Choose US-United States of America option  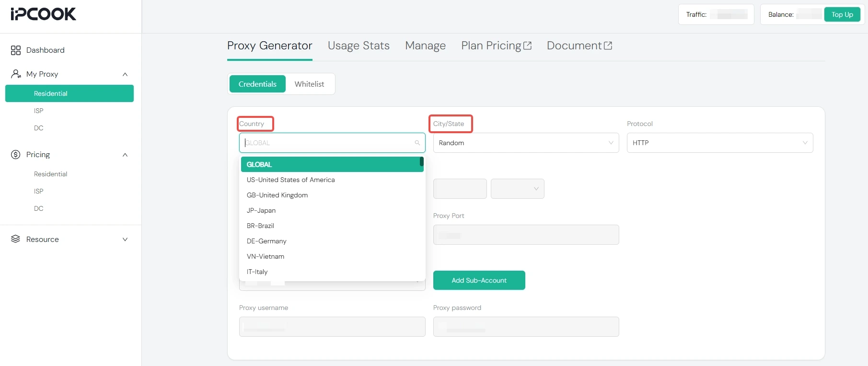(332, 180)
